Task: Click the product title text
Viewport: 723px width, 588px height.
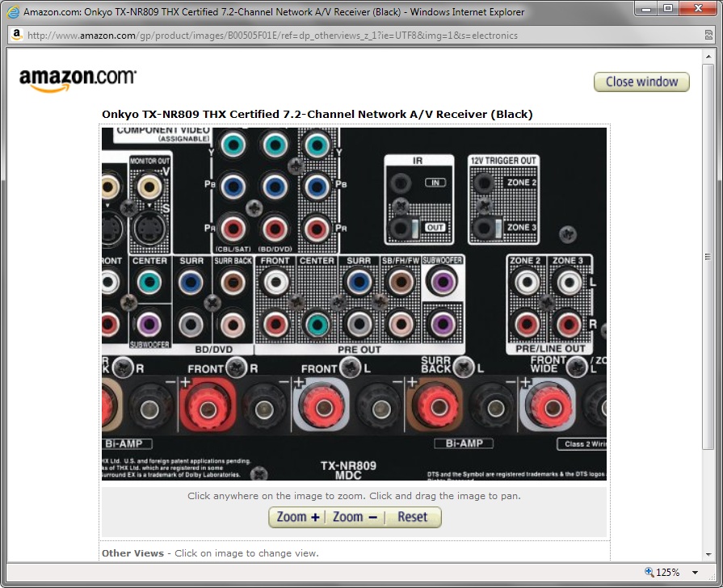Action: pos(317,115)
